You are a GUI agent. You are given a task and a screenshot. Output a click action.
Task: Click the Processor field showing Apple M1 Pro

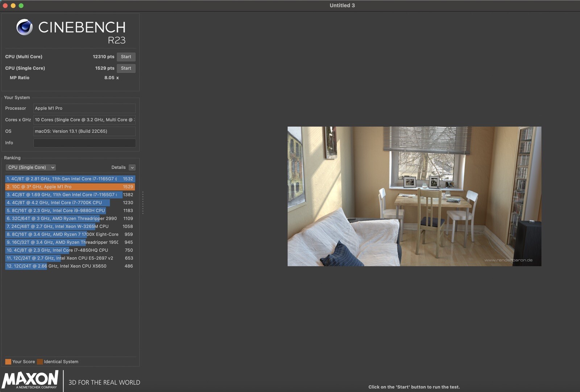(x=84, y=108)
